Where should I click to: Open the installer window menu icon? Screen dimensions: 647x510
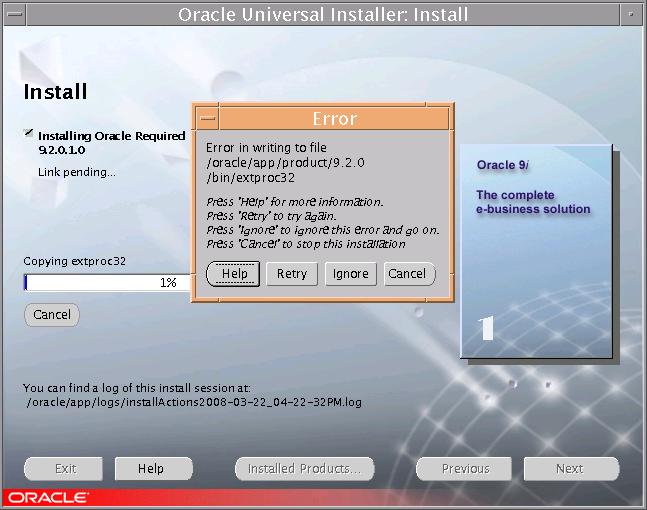(x=12, y=14)
